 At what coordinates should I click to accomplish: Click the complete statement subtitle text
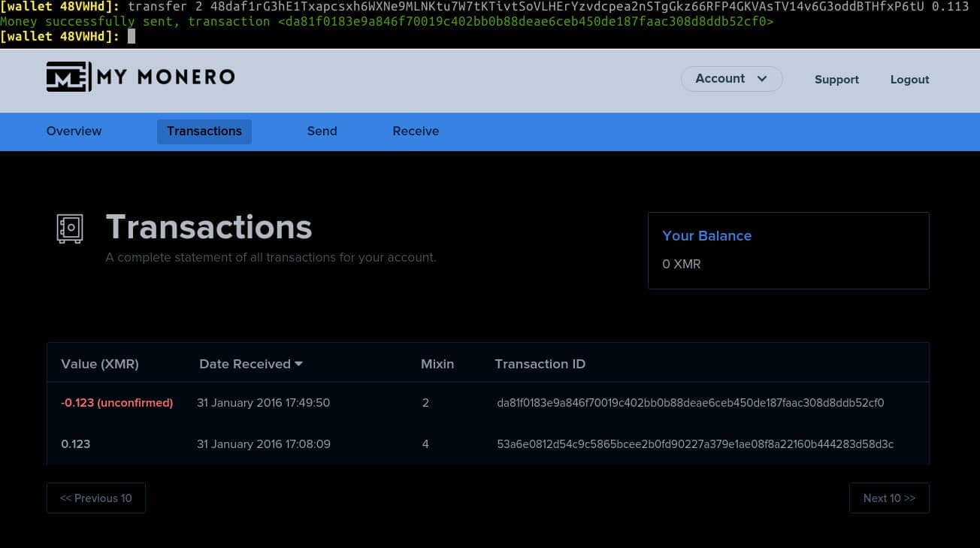(x=271, y=257)
